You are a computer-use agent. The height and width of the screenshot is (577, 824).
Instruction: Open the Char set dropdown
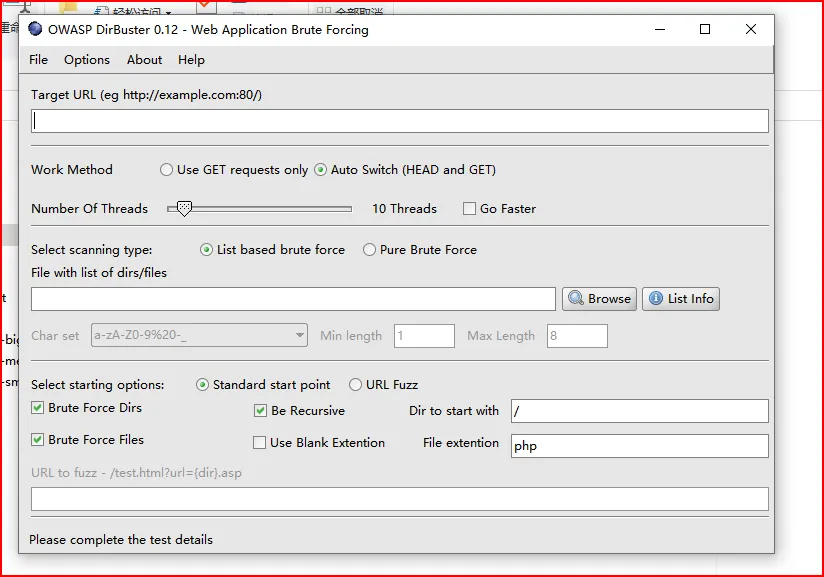(x=199, y=335)
